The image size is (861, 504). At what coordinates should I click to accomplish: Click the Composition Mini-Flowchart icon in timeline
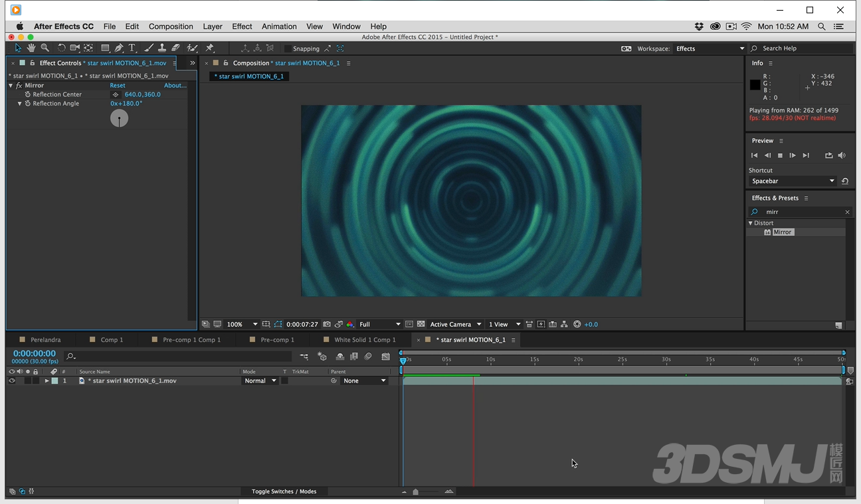tap(304, 357)
